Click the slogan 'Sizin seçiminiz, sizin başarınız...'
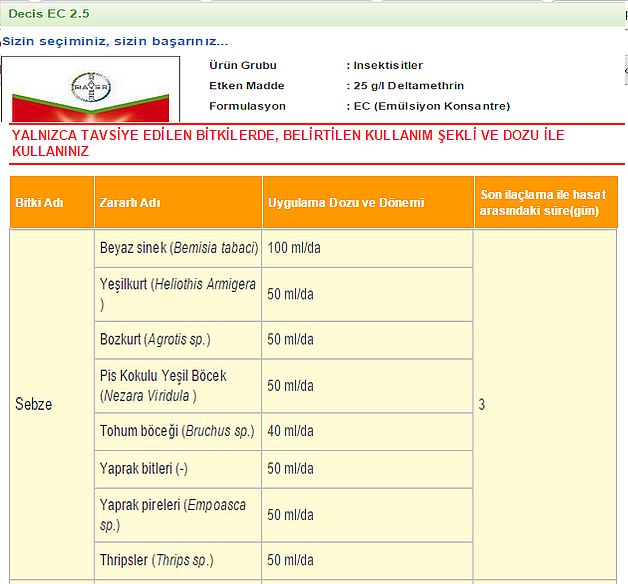 click(x=115, y=41)
